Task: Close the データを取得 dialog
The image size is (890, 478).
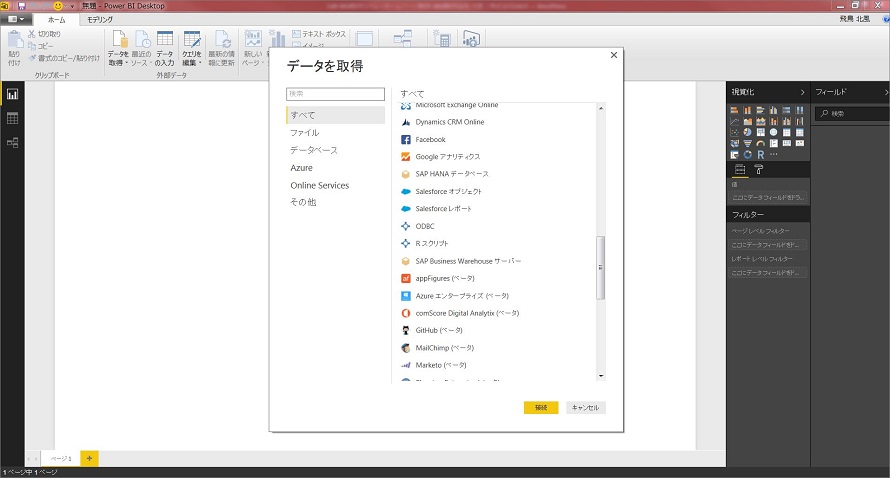Action: click(614, 55)
